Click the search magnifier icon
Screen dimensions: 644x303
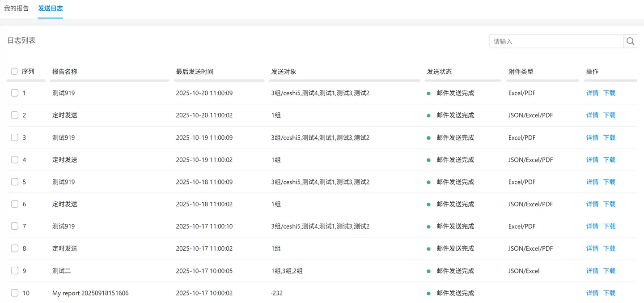(630, 41)
